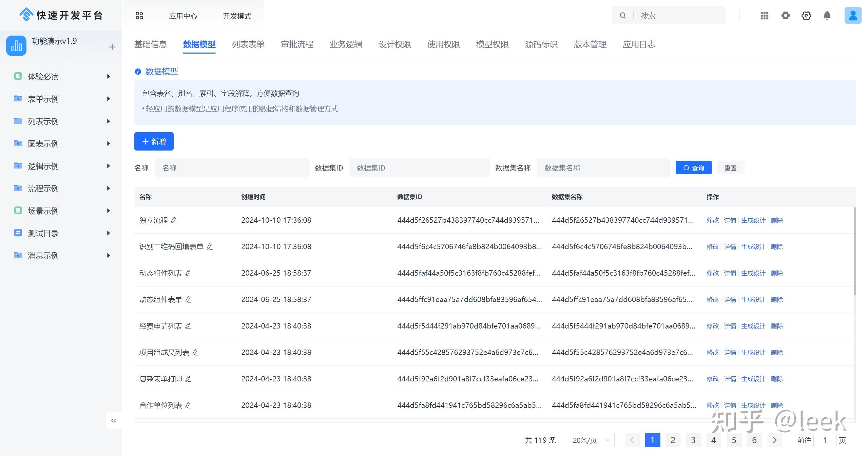Click the next page arrow

click(775, 440)
